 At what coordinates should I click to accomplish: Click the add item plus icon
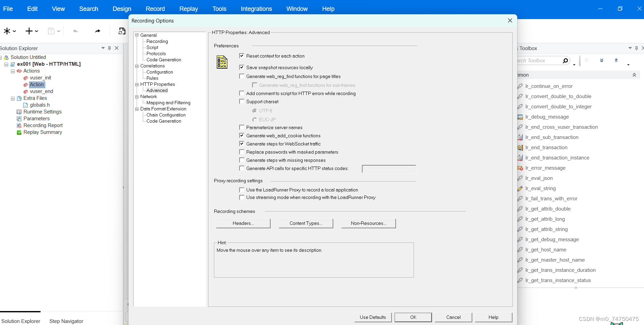pyautogui.click(x=29, y=31)
